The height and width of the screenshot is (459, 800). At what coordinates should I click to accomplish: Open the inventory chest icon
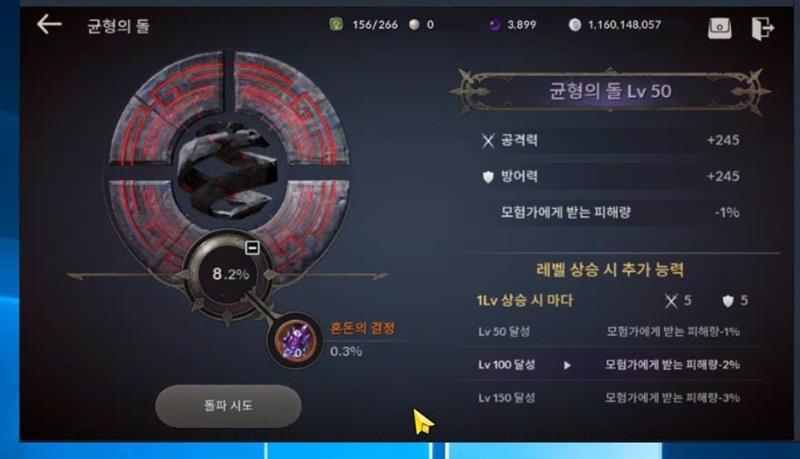tap(719, 28)
